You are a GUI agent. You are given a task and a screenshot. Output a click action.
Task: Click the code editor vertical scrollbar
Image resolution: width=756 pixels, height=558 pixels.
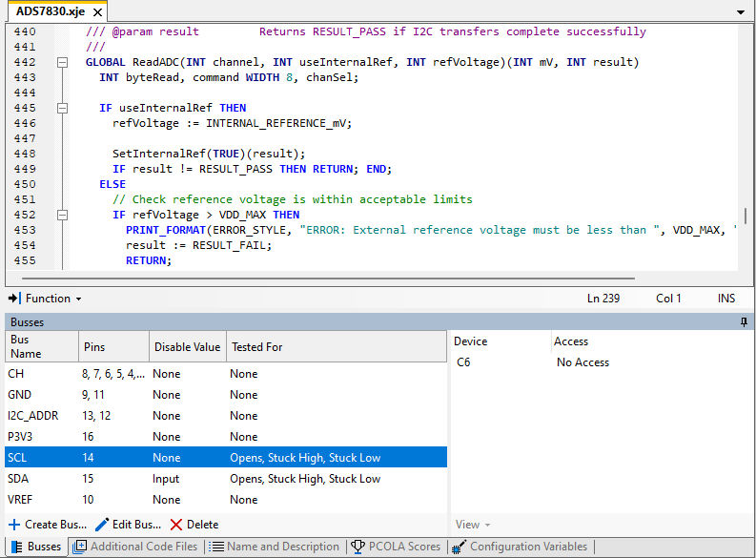(746, 143)
